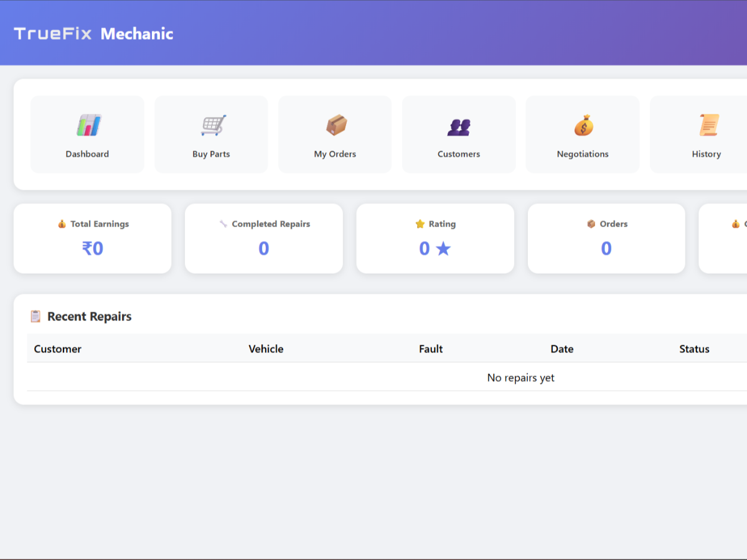The height and width of the screenshot is (560, 747).
Task: Click the box icon beside Orders label
Action: (x=591, y=224)
